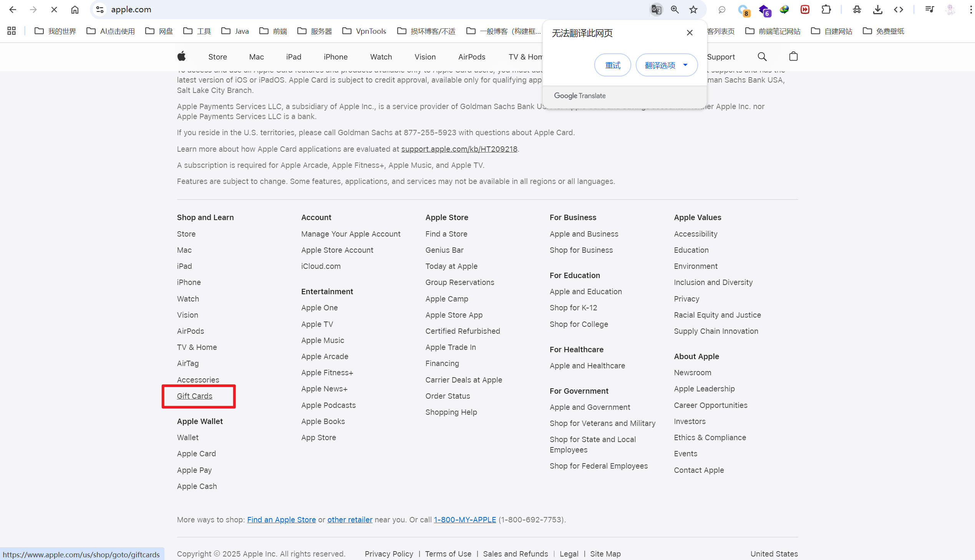Open the AirPods navigation menu
Screen dimensions: 975x560
tap(471, 57)
